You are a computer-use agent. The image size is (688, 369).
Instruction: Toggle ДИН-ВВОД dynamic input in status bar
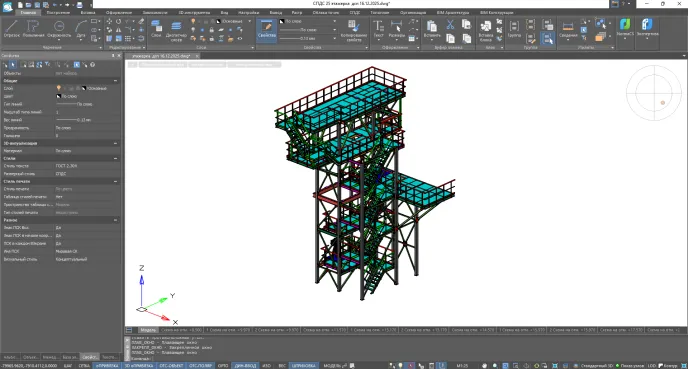(x=245, y=365)
